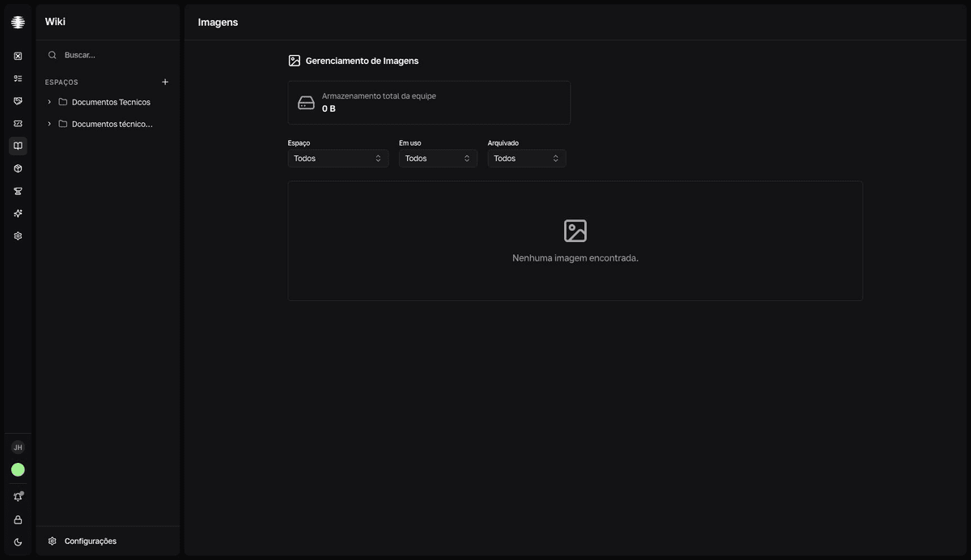Expand the Documentos técnico... chevron
The image size is (971, 560).
[x=49, y=124]
